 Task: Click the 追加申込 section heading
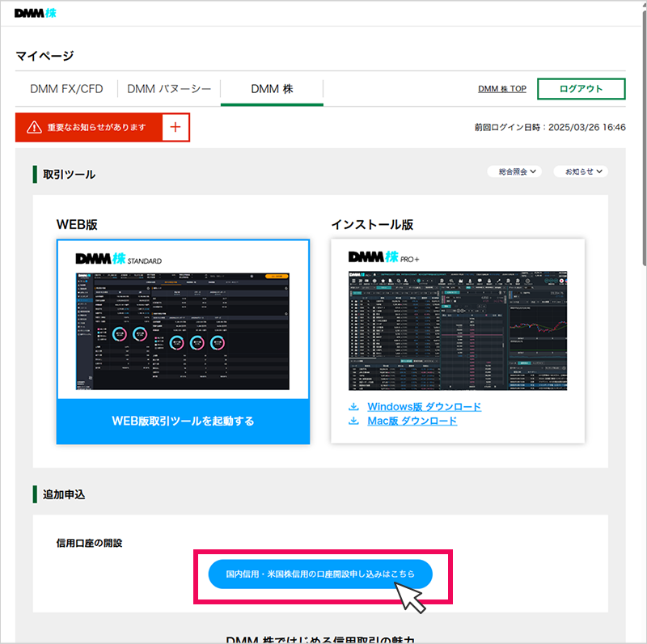(x=64, y=494)
